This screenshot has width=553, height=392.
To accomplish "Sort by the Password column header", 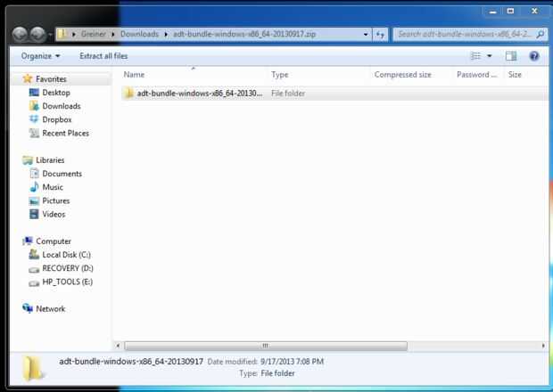I will coord(476,75).
